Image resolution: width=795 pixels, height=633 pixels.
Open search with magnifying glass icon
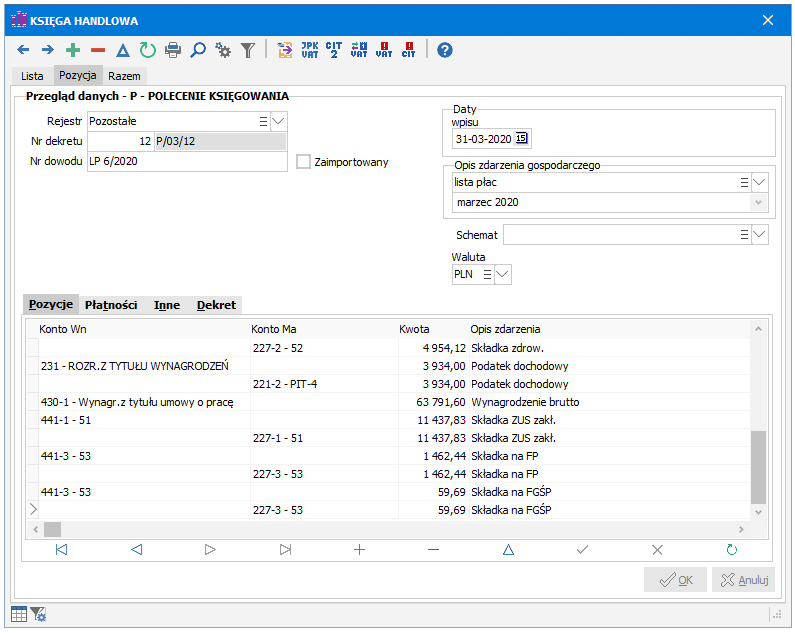pyautogui.click(x=198, y=50)
